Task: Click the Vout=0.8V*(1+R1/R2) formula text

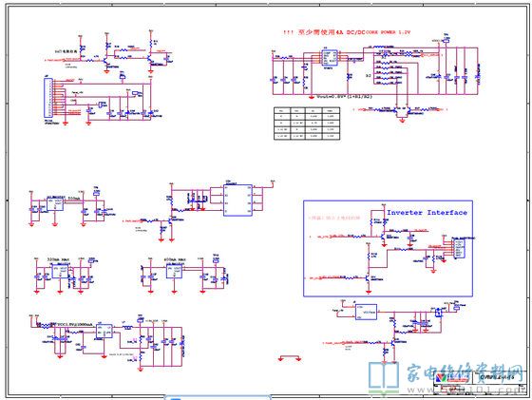Action: tap(344, 97)
